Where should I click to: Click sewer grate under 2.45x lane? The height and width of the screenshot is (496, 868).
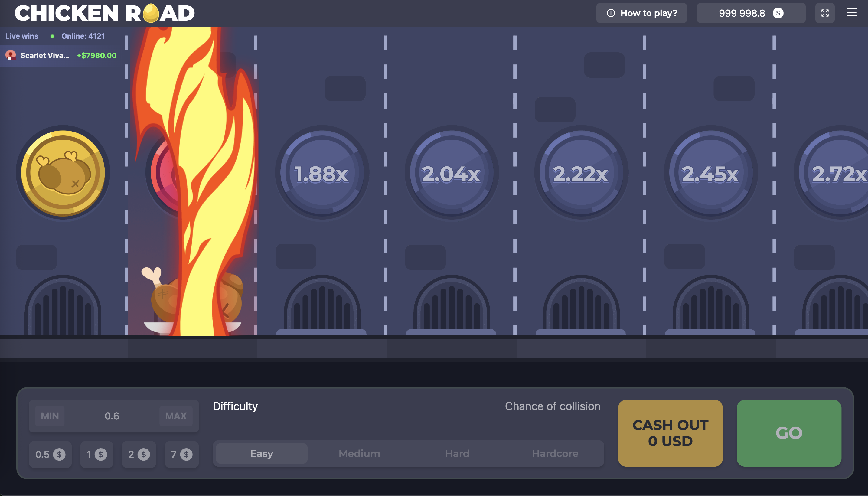point(711,305)
